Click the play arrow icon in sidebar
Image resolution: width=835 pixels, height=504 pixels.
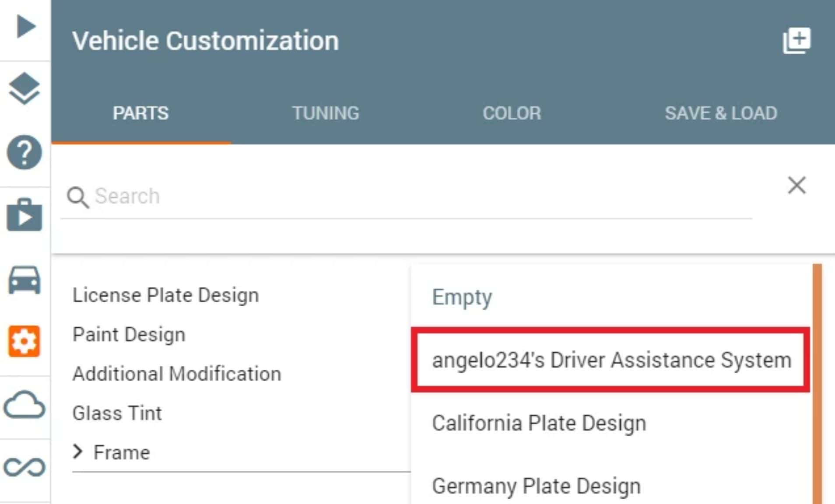25,26
